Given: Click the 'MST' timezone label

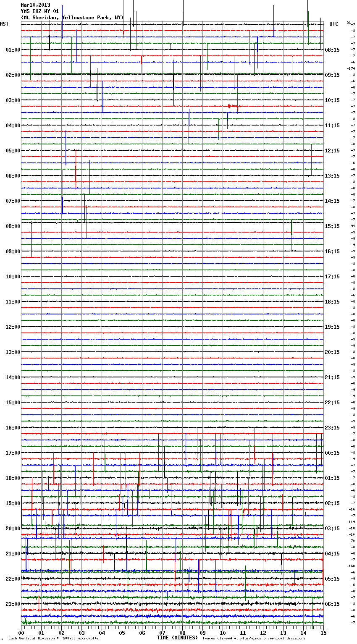Looking at the screenshot, I should click(x=4, y=24).
